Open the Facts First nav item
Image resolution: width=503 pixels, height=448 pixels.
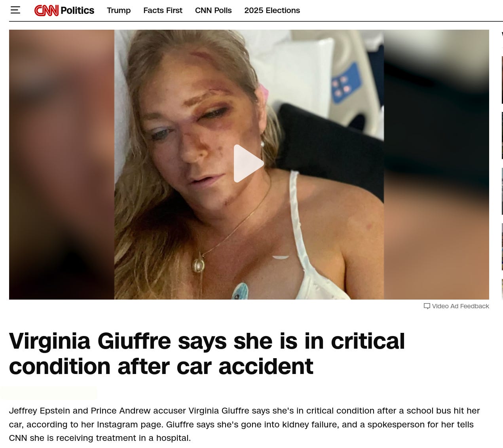[163, 11]
